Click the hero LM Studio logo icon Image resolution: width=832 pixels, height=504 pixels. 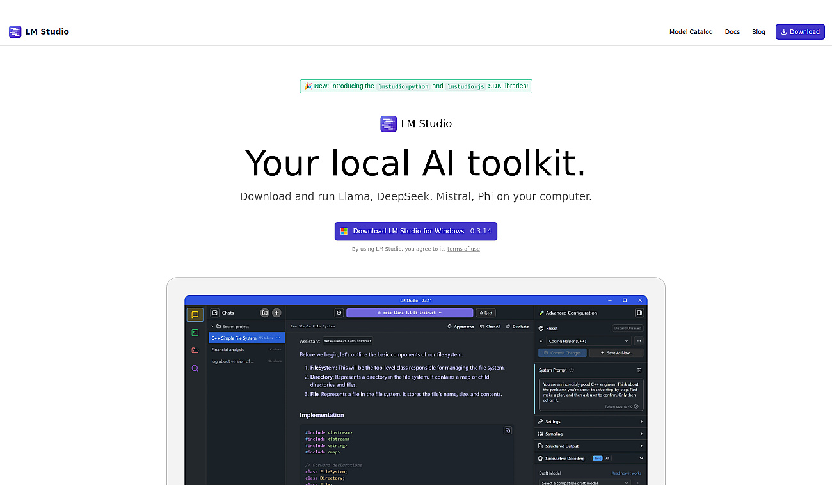(388, 124)
